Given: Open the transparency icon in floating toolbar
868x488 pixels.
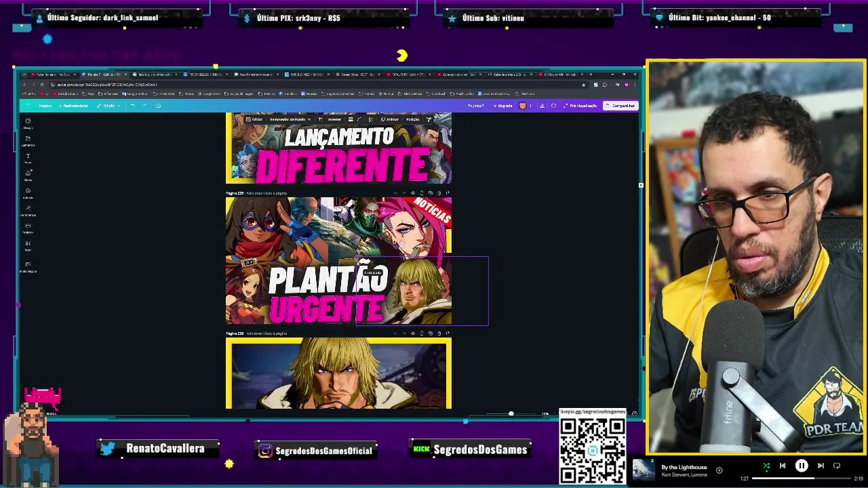Looking at the screenshot, I should click(x=370, y=119).
